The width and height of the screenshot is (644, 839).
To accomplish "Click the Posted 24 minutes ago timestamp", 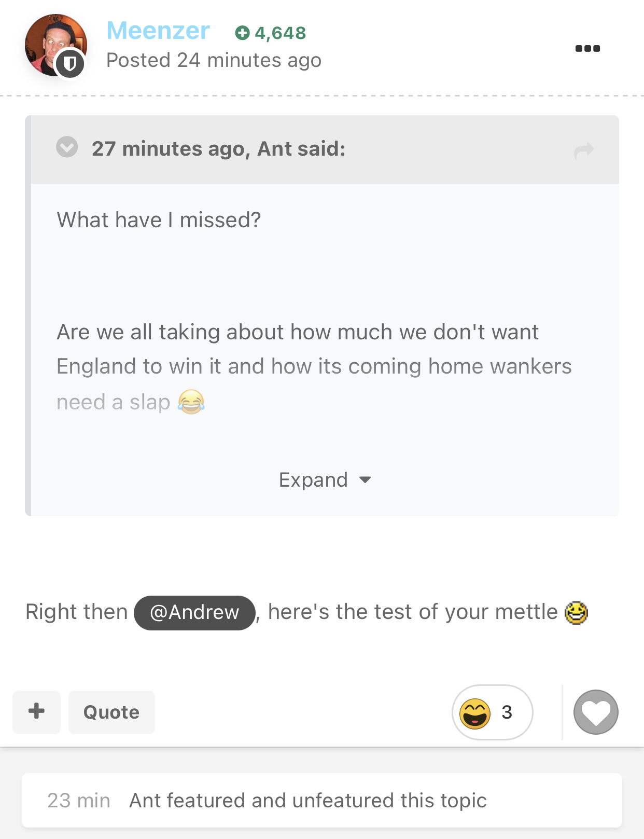I will point(214,61).
